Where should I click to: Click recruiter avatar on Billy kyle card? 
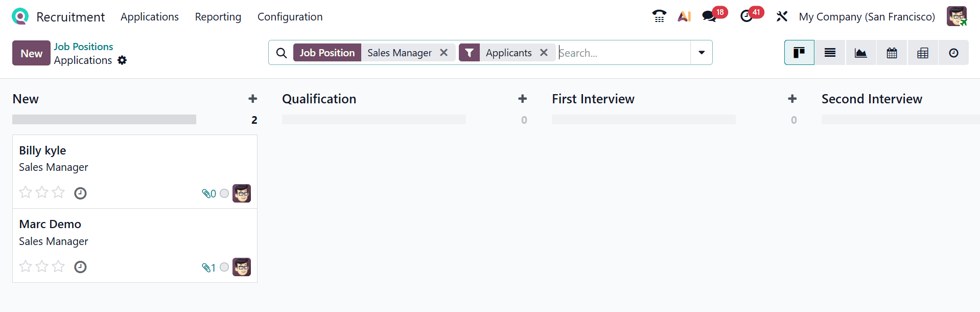[x=242, y=193]
